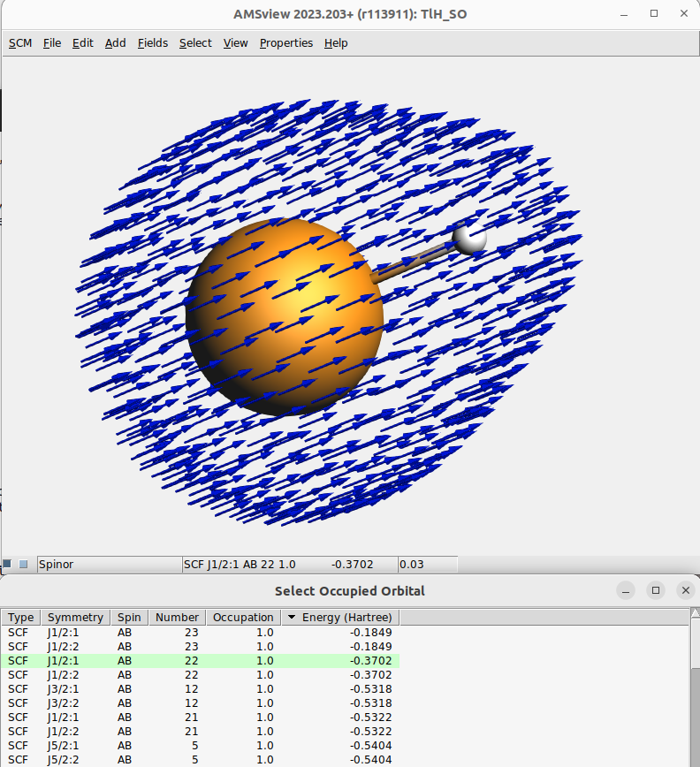The width and height of the screenshot is (700, 767).
Task: Sort the table by Occupation column
Action: click(243, 617)
